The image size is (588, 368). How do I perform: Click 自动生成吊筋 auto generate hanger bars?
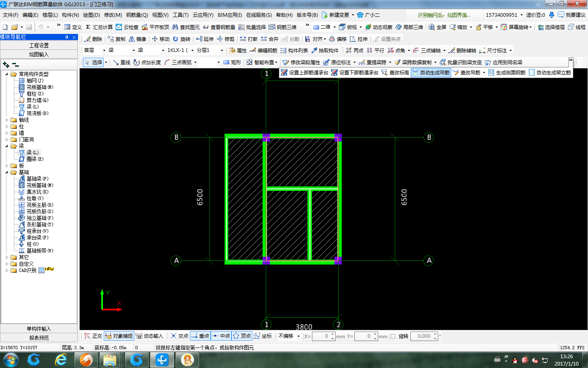tap(431, 72)
